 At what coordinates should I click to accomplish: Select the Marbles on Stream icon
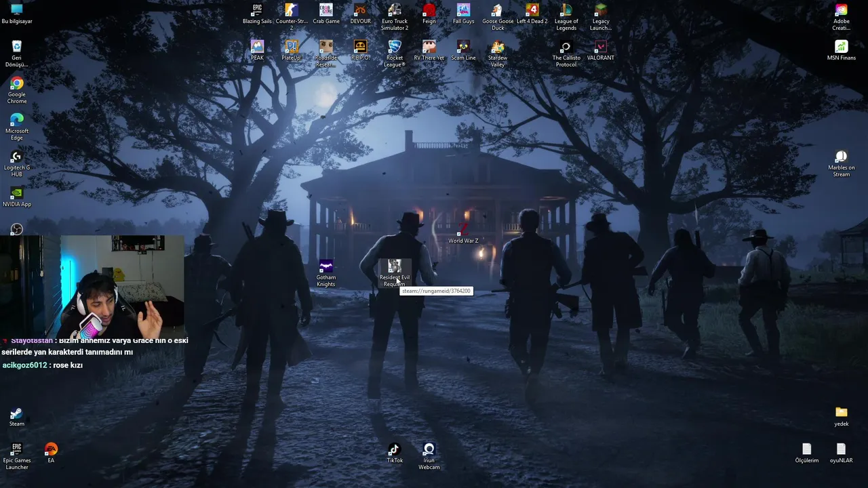pyautogui.click(x=842, y=163)
